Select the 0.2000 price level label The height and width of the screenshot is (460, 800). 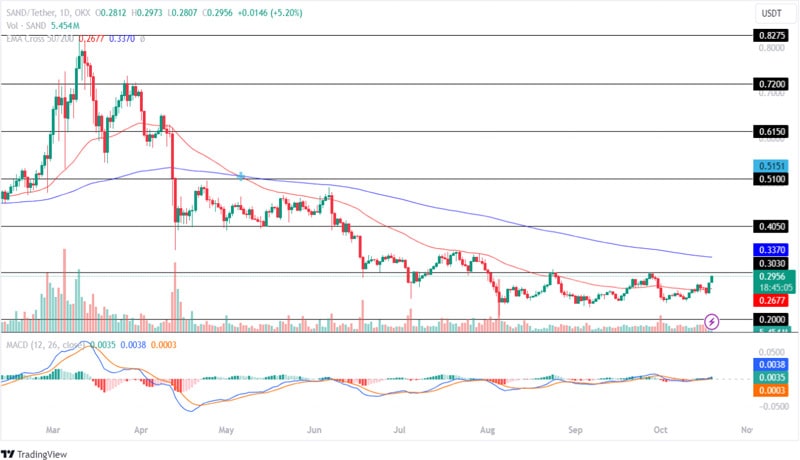point(770,319)
